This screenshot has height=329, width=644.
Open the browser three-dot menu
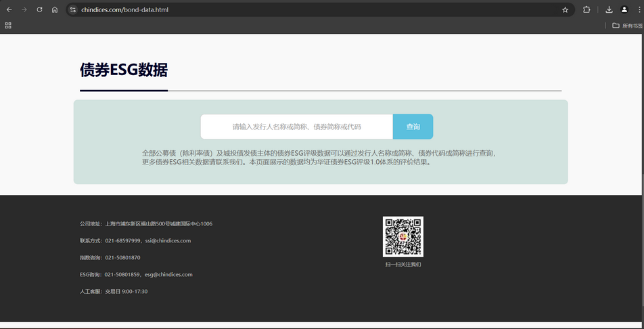pos(639,9)
